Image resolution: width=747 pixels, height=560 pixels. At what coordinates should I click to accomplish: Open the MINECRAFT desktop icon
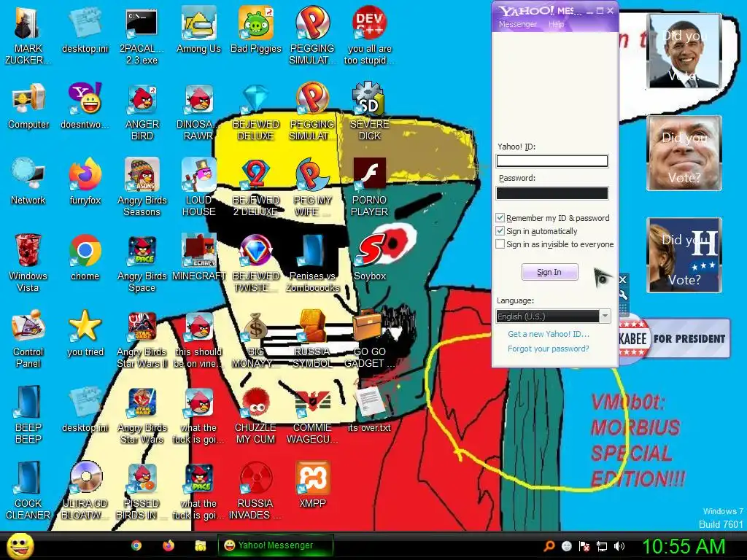198,257
